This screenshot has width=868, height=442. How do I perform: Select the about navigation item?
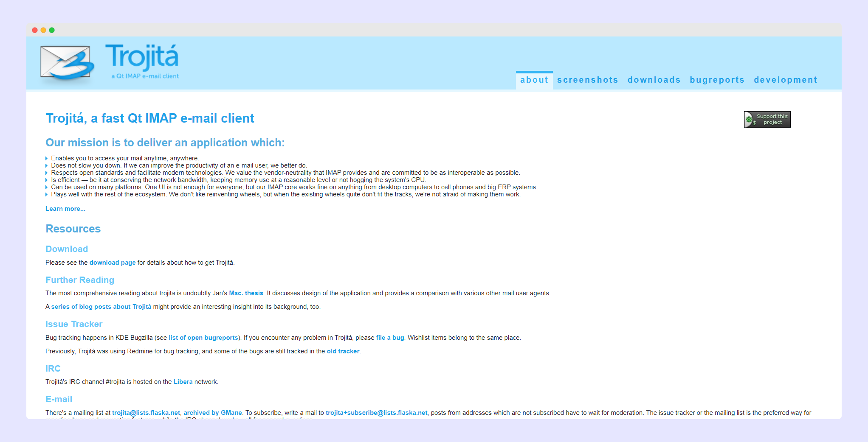[534, 80]
